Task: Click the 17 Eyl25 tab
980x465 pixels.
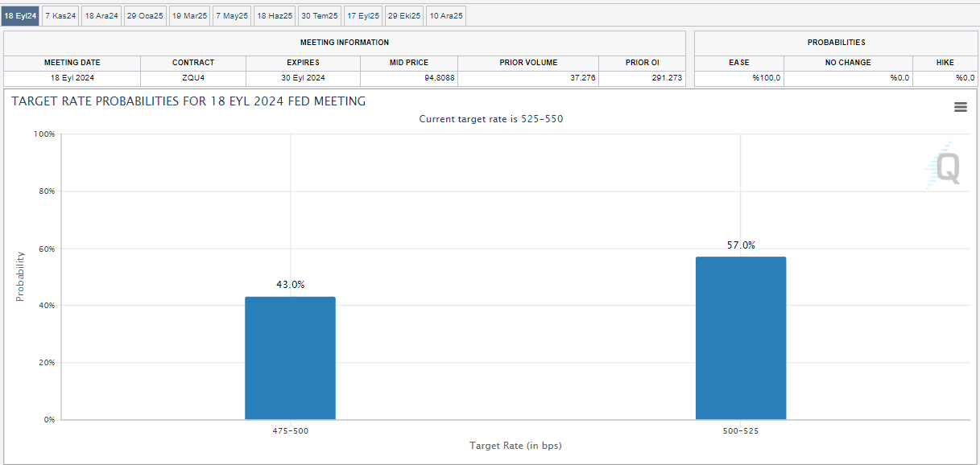Action: pos(363,15)
